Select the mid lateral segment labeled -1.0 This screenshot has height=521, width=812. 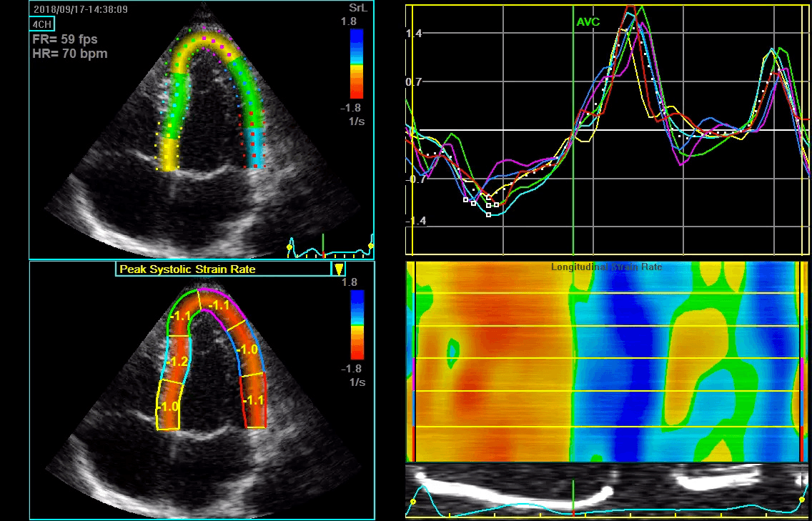pyautogui.click(x=247, y=349)
